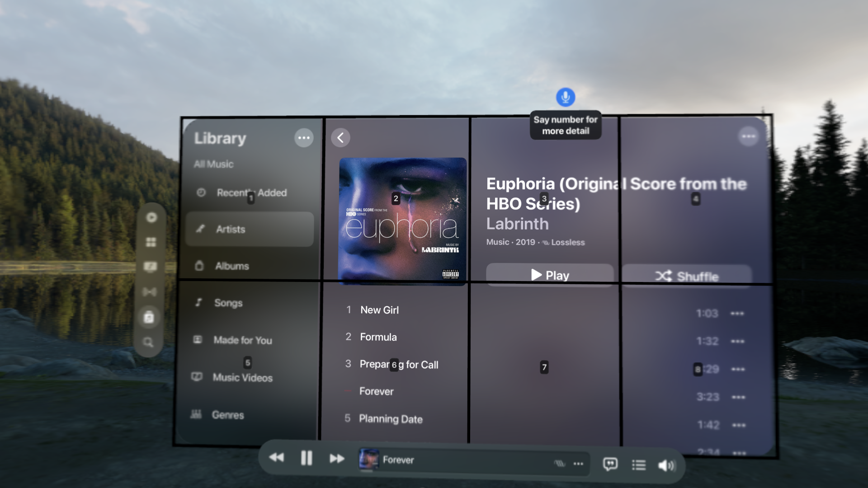Adjust the volume speaker control
868x488 pixels.
tap(666, 464)
